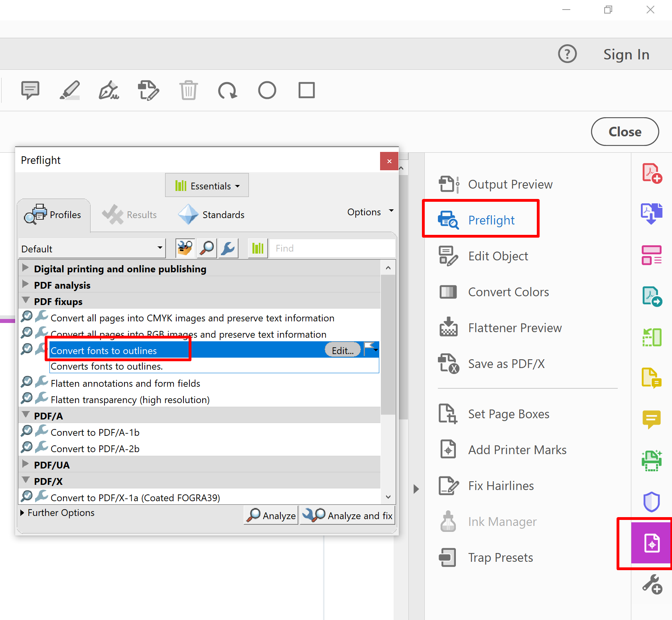Click the Analyze and fix button
Screen dimensions: 672x620
[x=347, y=515]
